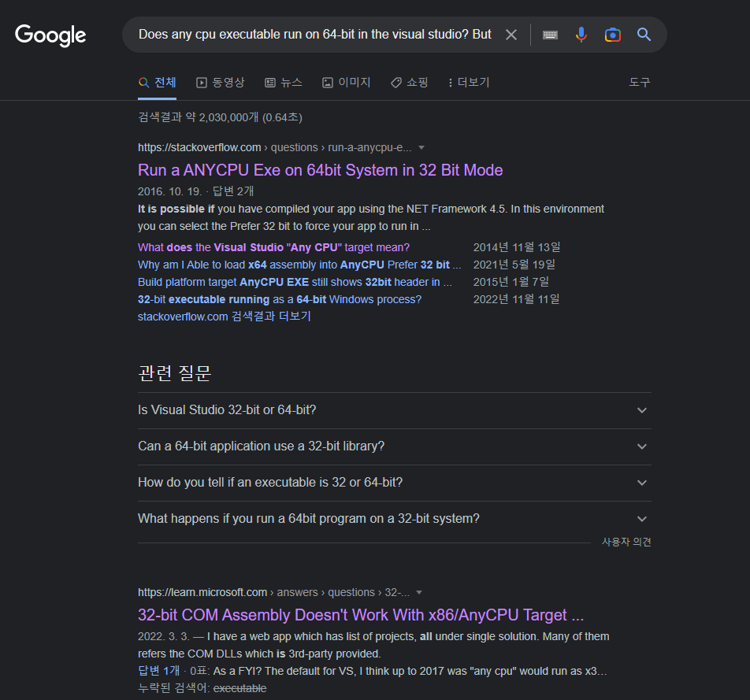Click the '검색결과 약 2,030,000개' result count
The image size is (750, 700).
[220, 117]
